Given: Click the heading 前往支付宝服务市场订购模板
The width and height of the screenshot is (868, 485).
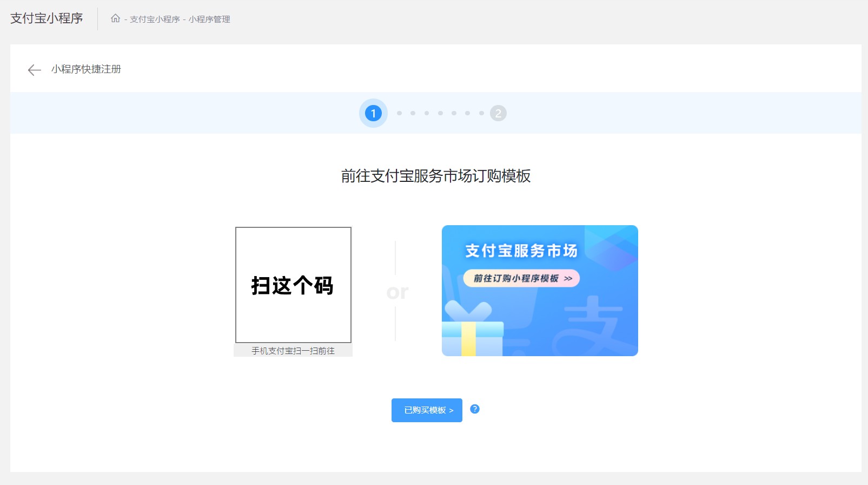Looking at the screenshot, I should [x=436, y=176].
